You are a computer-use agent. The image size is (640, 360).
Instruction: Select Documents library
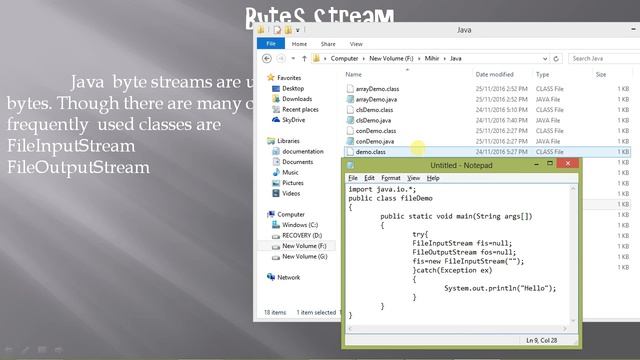pyautogui.click(x=298, y=162)
